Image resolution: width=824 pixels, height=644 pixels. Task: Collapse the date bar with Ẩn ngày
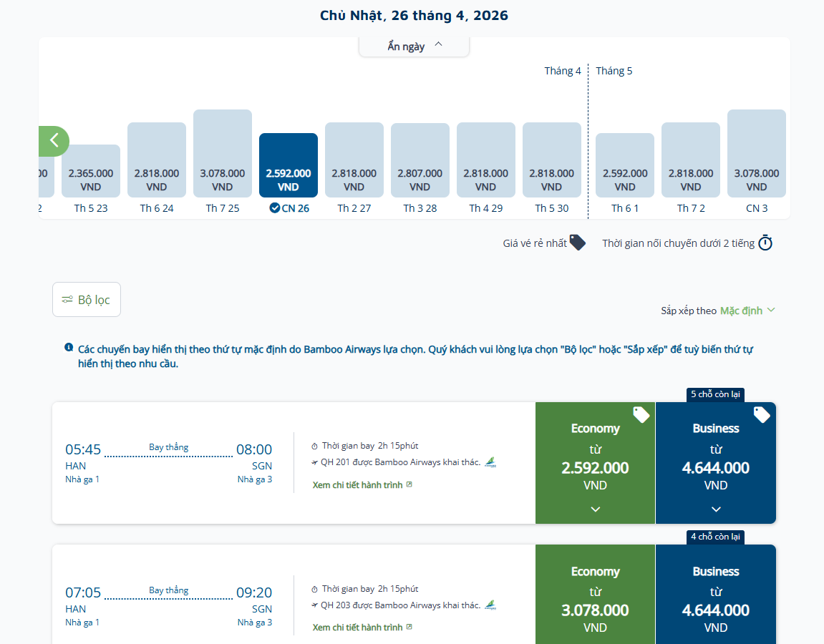(415, 47)
